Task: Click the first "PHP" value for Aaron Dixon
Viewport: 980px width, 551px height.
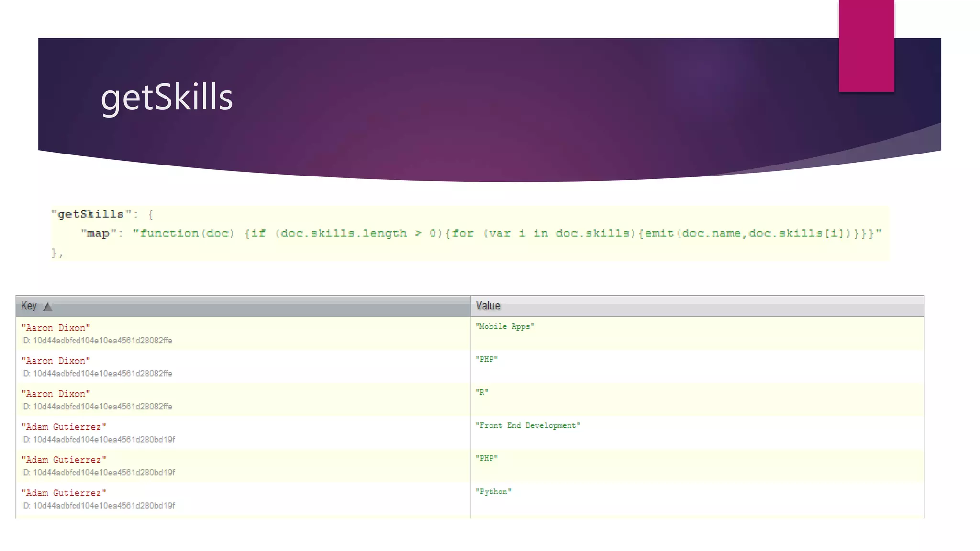Action: (487, 359)
